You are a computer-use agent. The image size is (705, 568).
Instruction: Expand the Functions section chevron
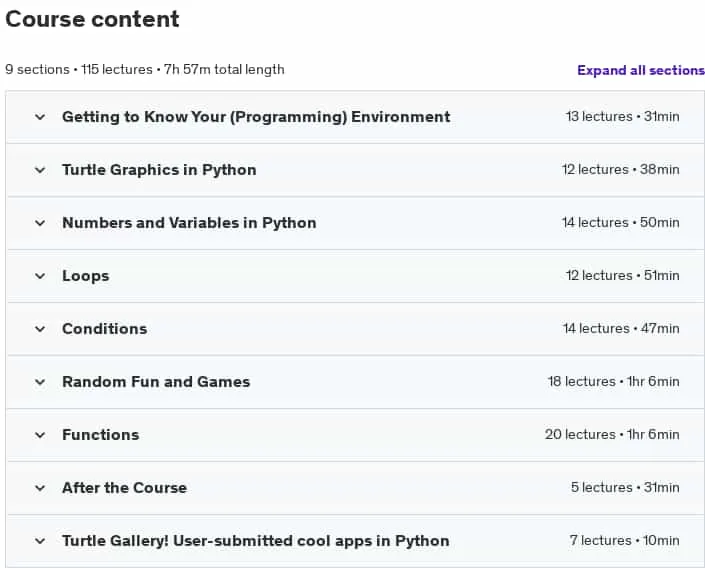click(x=40, y=435)
